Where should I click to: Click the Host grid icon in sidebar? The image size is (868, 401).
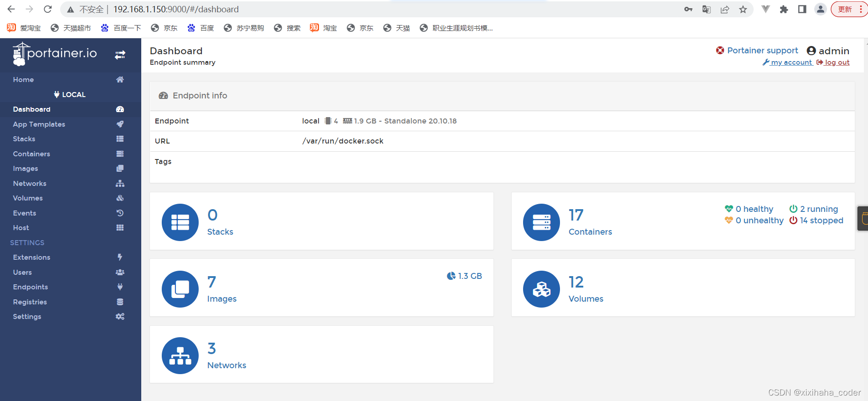[x=120, y=228]
